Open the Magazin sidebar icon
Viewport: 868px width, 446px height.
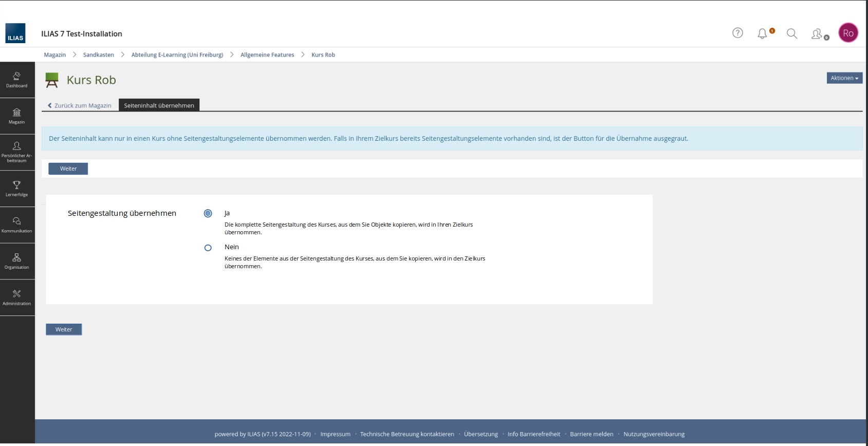pyautogui.click(x=17, y=116)
